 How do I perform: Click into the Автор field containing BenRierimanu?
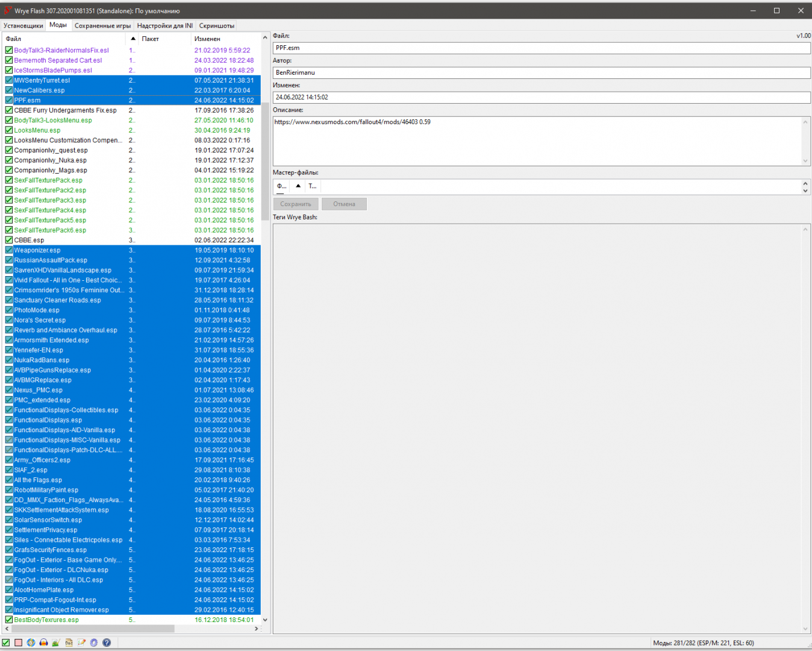tap(541, 72)
